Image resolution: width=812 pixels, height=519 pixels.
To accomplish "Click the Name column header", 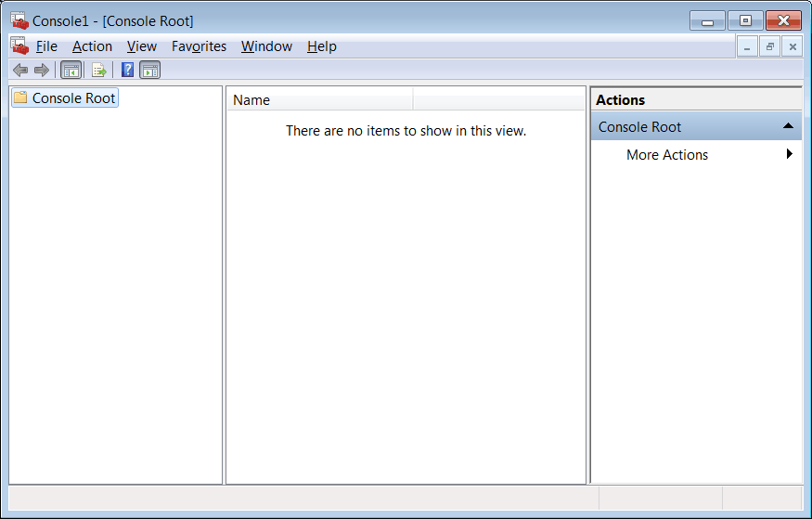I will pos(320,100).
